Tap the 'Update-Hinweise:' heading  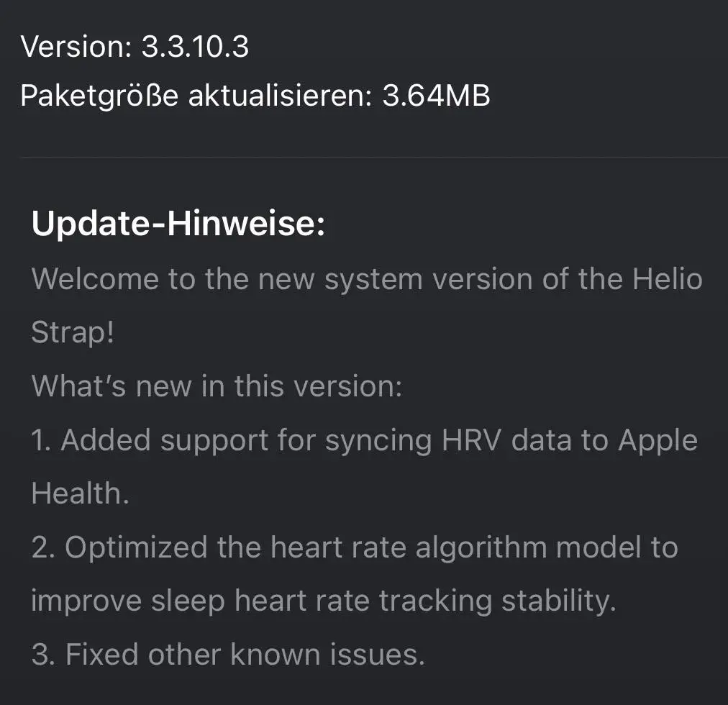178,224
